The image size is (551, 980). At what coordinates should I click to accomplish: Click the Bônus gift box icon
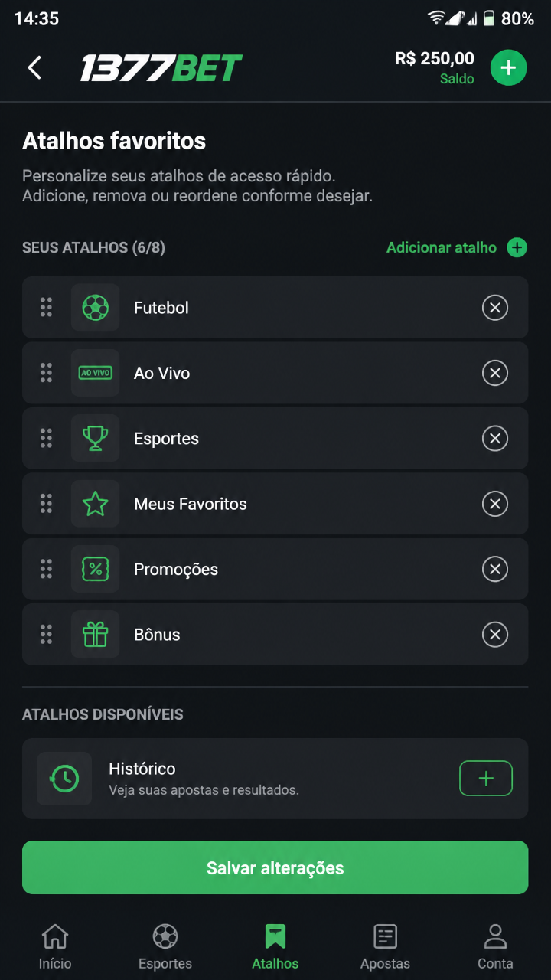pyautogui.click(x=95, y=635)
